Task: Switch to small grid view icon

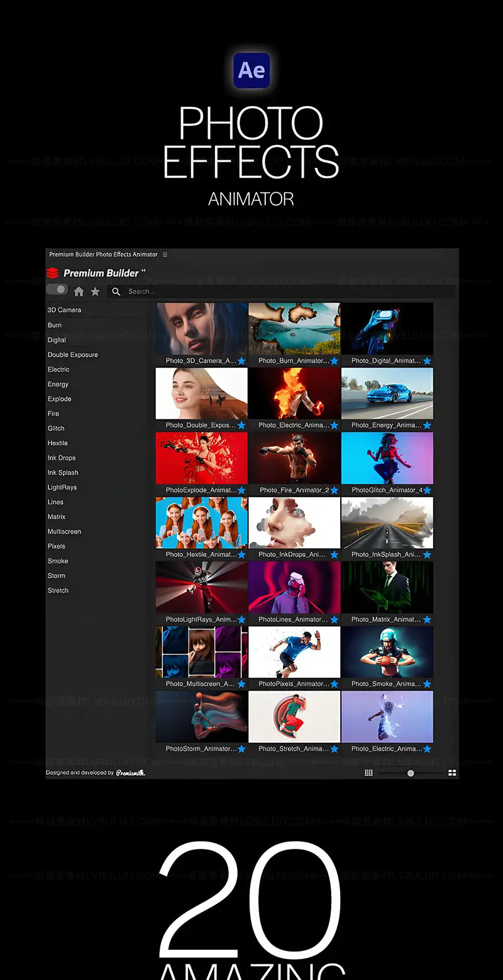Action: (x=369, y=773)
